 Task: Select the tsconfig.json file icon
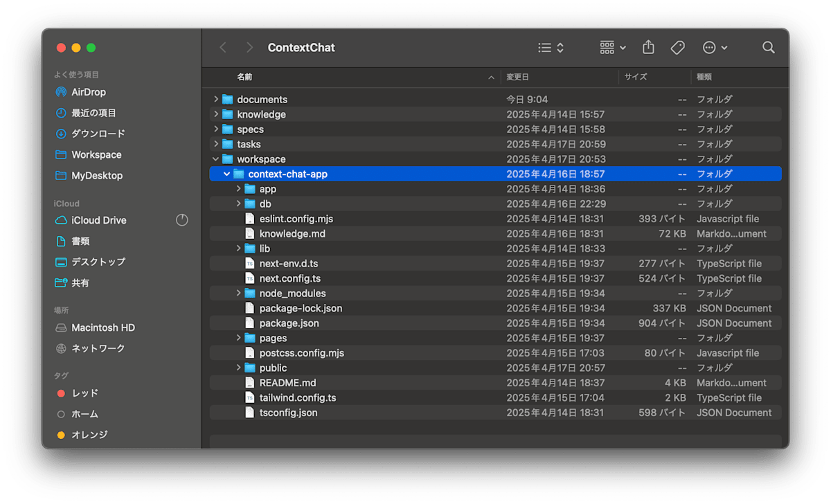pos(250,413)
